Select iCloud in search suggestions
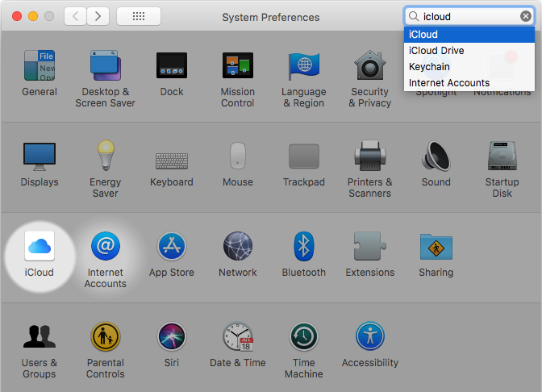 coord(469,35)
